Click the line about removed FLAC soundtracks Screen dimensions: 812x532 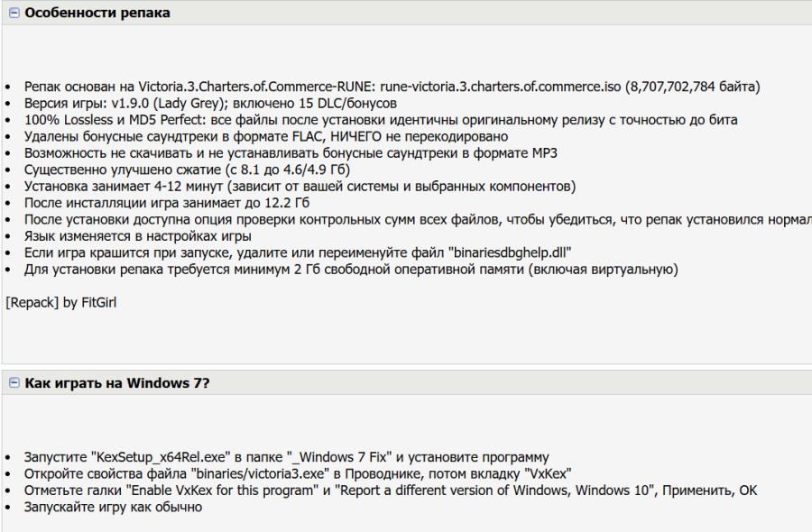tap(265, 137)
